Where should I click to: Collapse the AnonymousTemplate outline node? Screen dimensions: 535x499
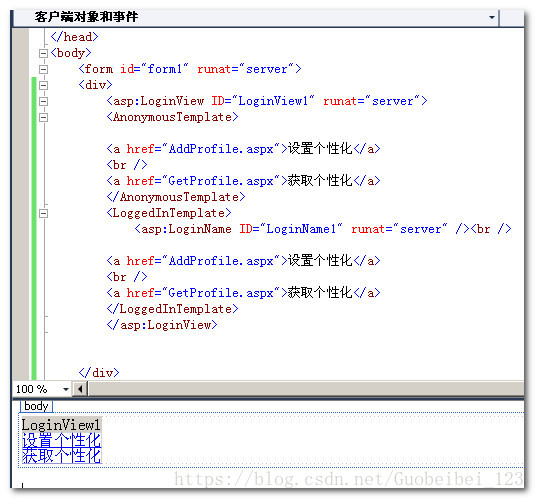(43, 117)
